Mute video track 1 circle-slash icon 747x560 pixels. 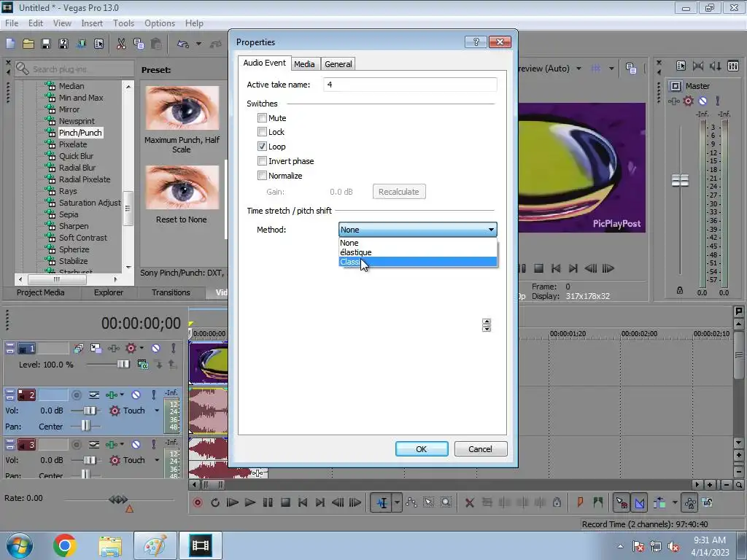156,349
